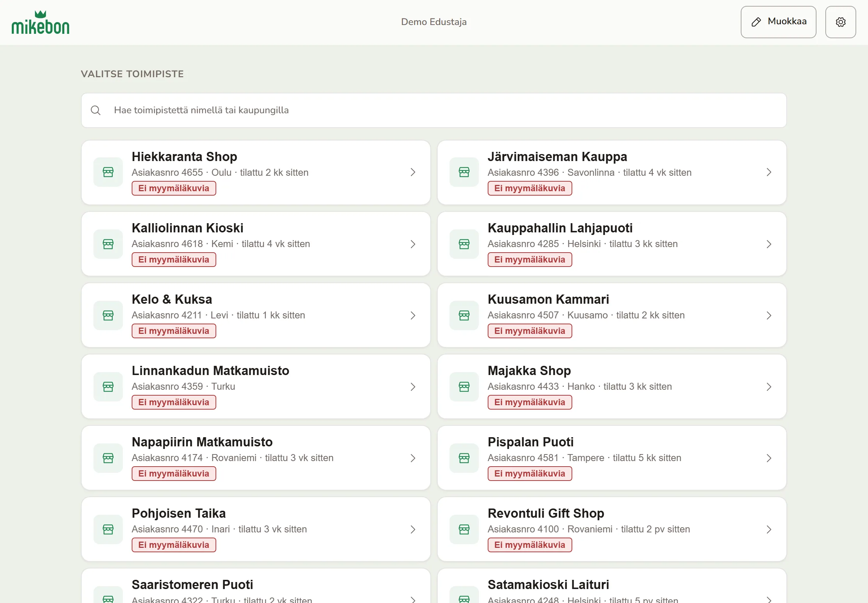Click the mikebon logo
This screenshot has width=868, height=603.
[40, 22]
